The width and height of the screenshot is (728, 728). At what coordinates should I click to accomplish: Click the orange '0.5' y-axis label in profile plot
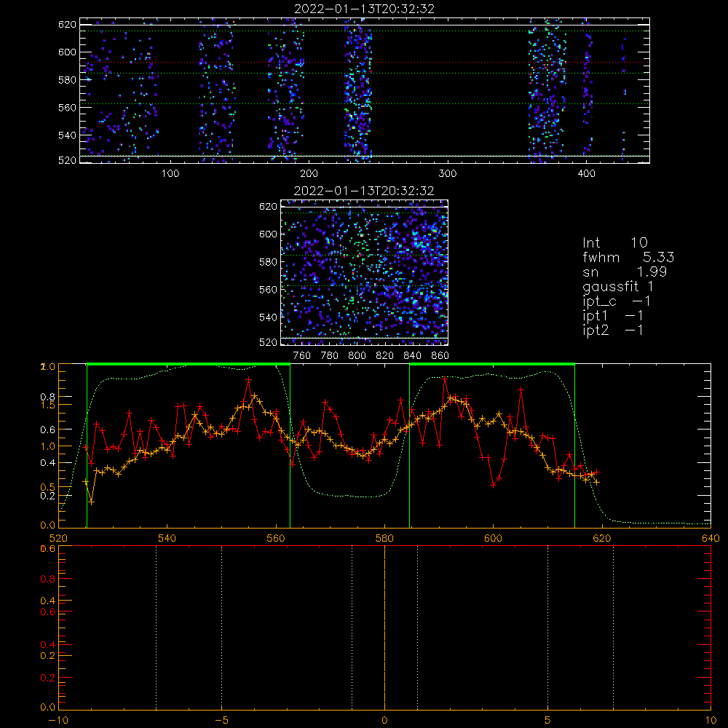point(48,487)
